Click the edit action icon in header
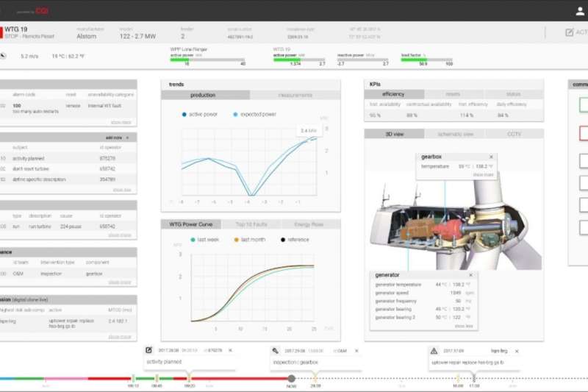 pyautogui.click(x=569, y=32)
